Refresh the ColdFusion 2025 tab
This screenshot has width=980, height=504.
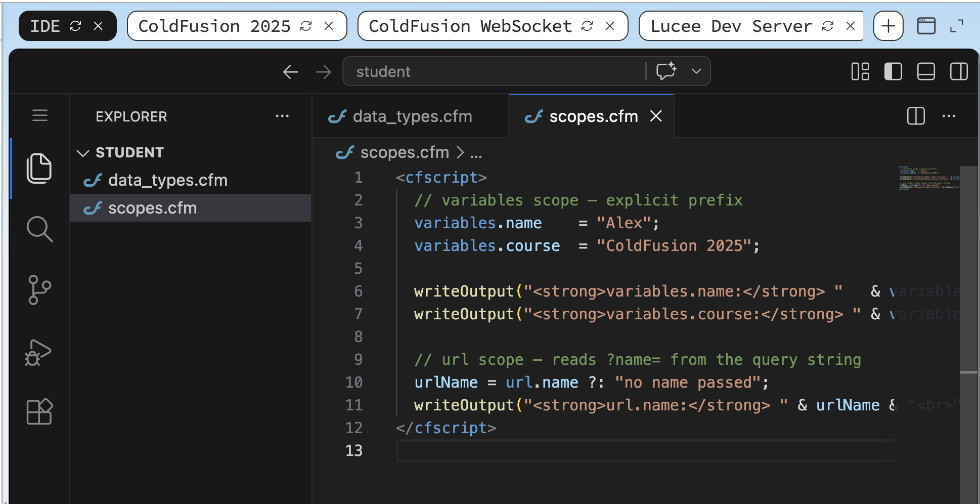click(306, 26)
